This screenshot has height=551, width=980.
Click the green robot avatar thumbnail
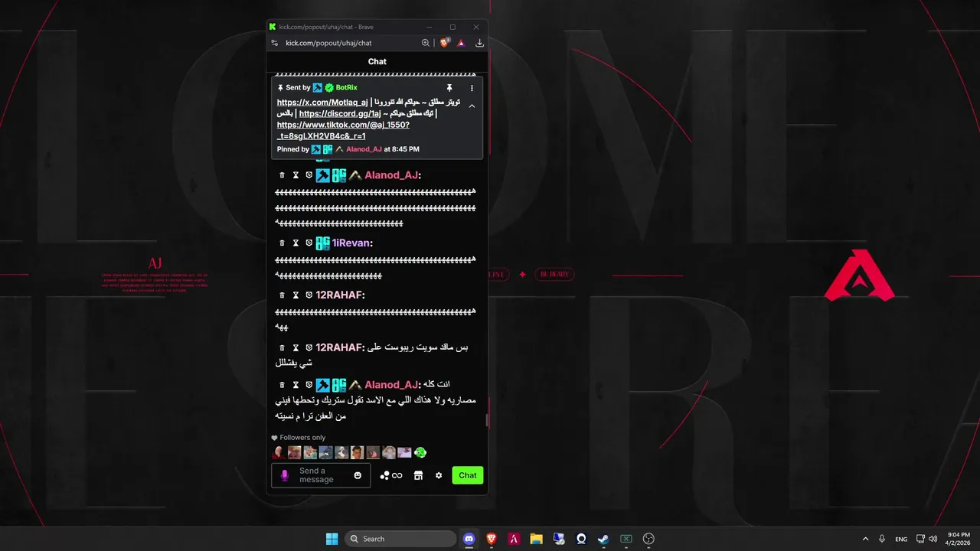pyautogui.click(x=420, y=452)
